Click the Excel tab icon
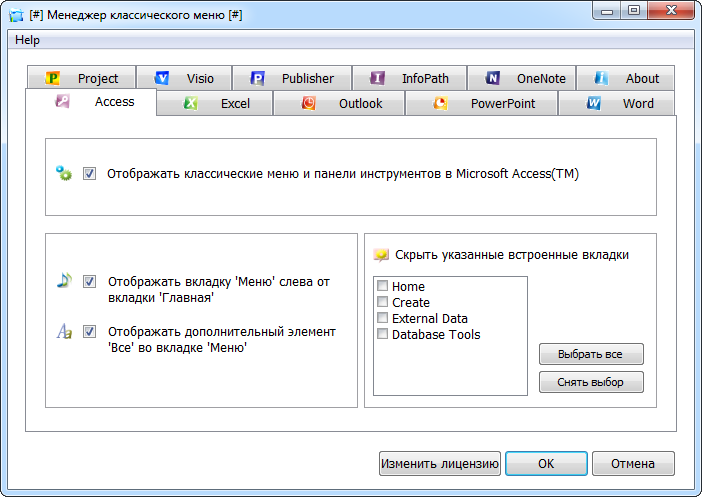Image resolution: width=702 pixels, height=497 pixels. 190,103
